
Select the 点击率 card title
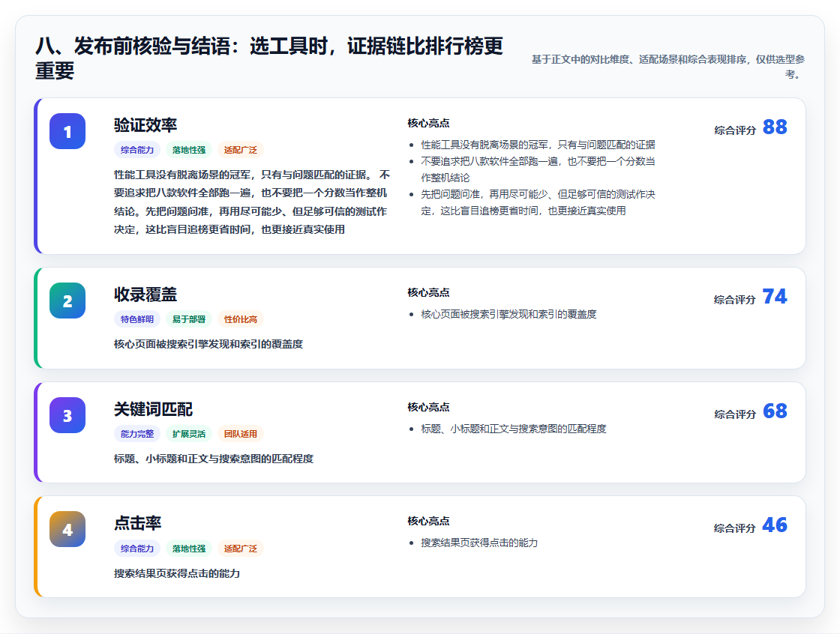(x=138, y=523)
